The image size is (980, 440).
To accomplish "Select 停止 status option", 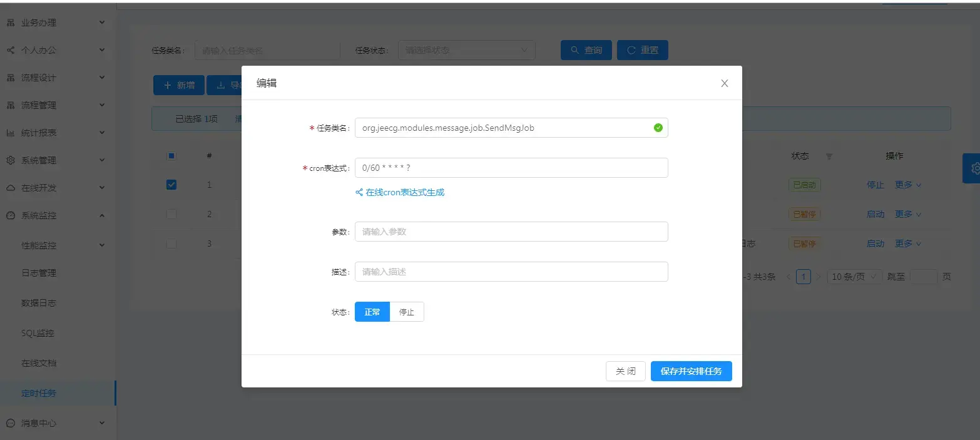I will pos(407,312).
